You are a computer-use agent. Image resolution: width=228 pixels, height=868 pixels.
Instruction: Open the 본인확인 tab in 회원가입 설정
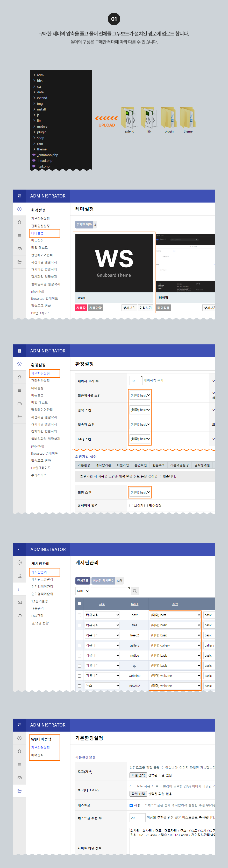point(140,465)
